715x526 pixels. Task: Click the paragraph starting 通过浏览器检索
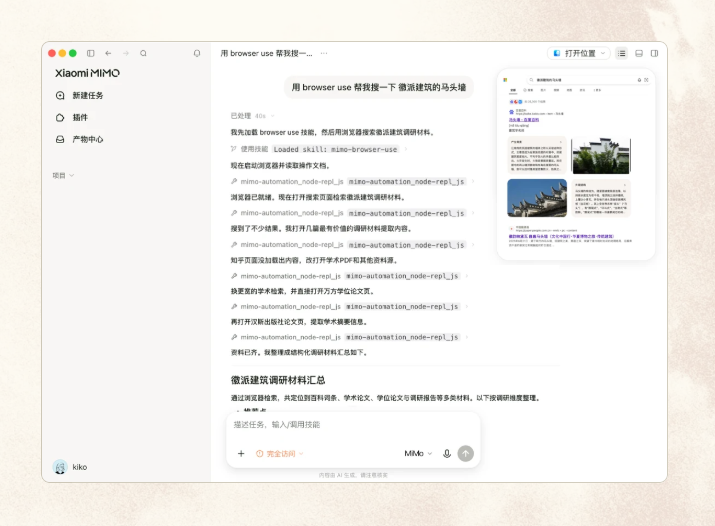click(x=386, y=398)
